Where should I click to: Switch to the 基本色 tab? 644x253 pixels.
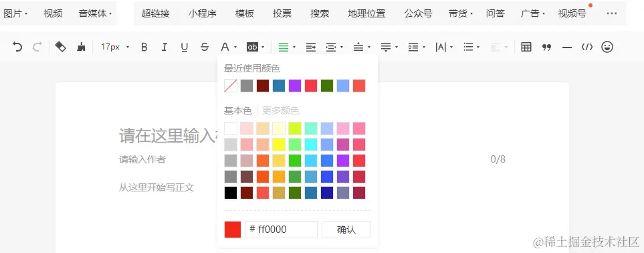click(x=237, y=110)
